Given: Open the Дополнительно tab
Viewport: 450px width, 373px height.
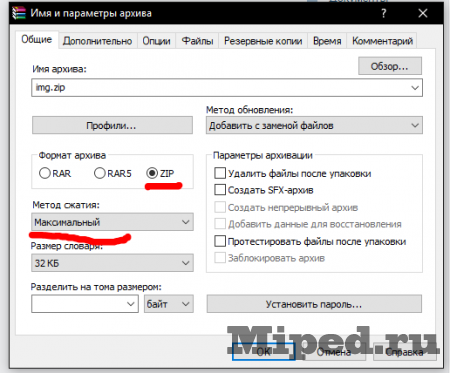Looking at the screenshot, I should [98, 41].
